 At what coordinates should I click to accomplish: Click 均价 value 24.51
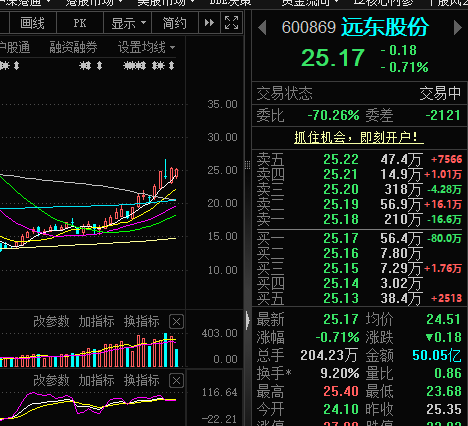click(443, 319)
